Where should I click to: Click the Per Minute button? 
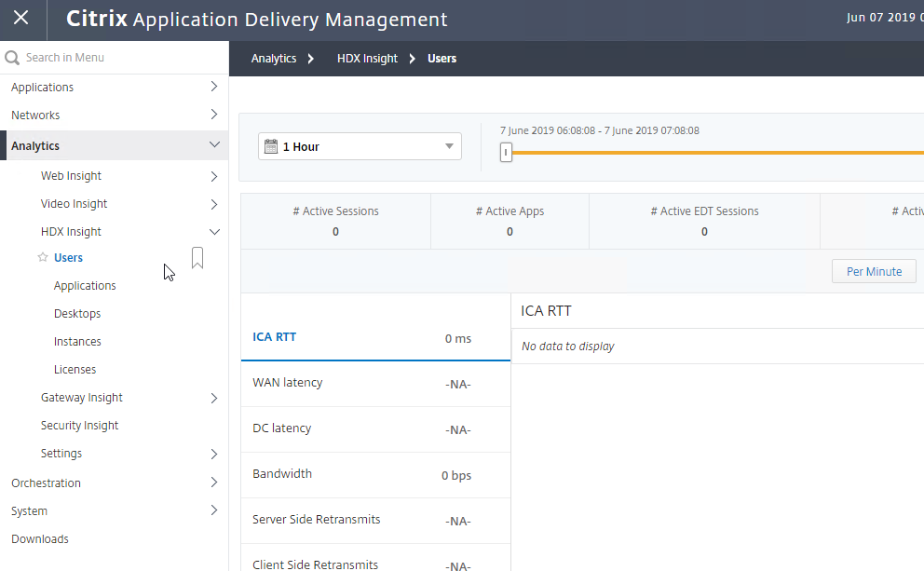[x=874, y=272]
